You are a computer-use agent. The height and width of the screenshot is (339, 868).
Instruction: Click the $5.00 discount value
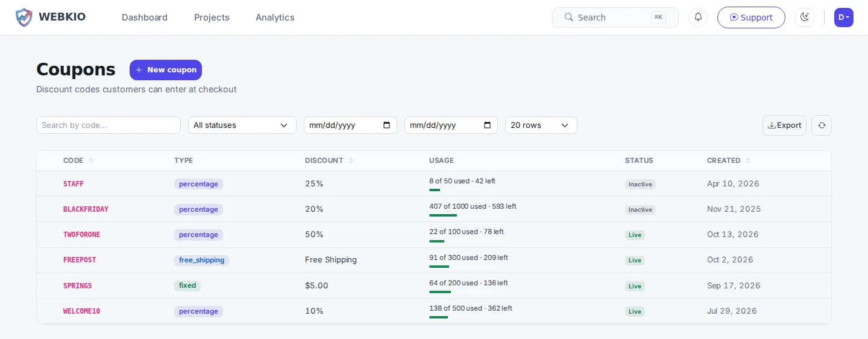pyautogui.click(x=316, y=286)
